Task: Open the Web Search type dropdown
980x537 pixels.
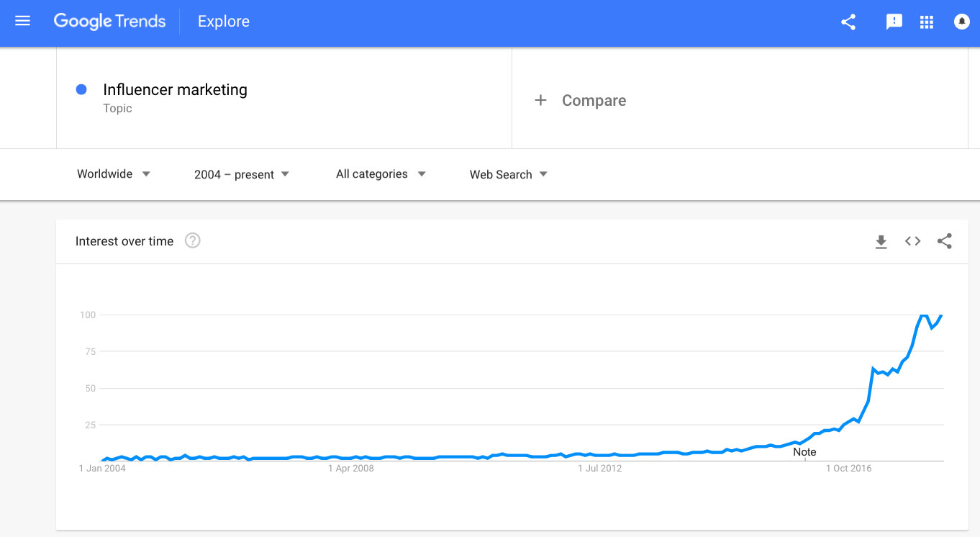Action: [508, 174]
